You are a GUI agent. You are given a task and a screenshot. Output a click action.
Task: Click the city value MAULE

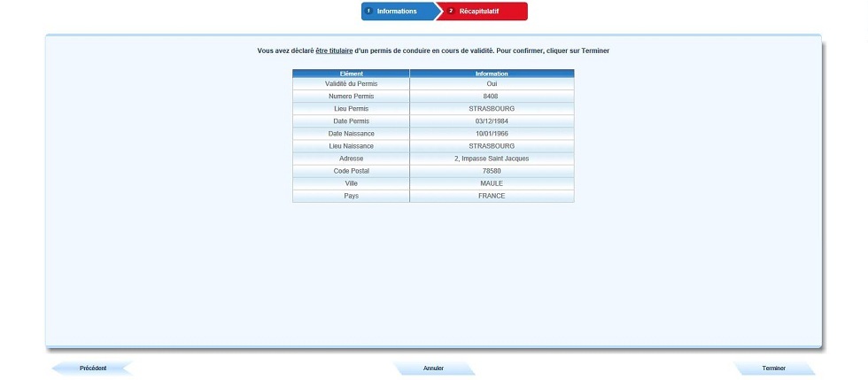point(492,183)
